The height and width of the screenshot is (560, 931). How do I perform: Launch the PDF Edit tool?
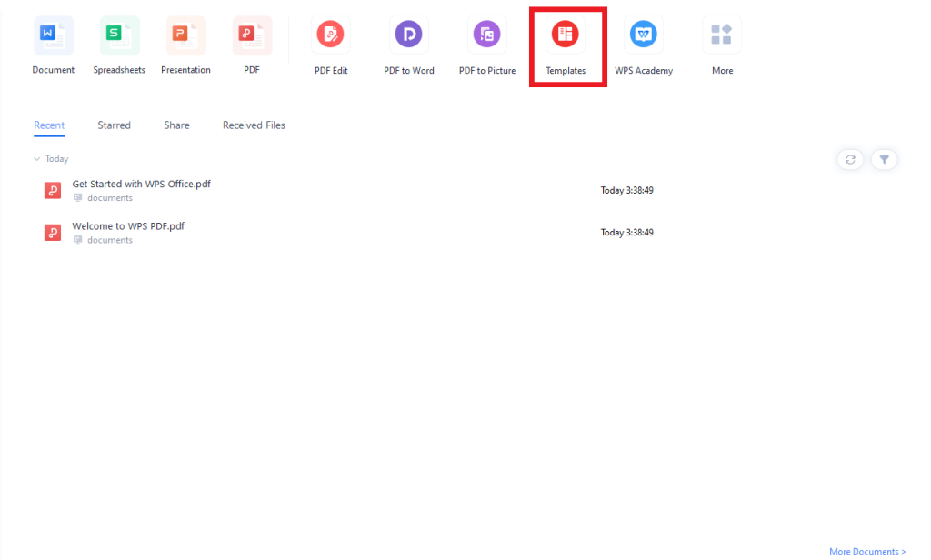point(330,35)
